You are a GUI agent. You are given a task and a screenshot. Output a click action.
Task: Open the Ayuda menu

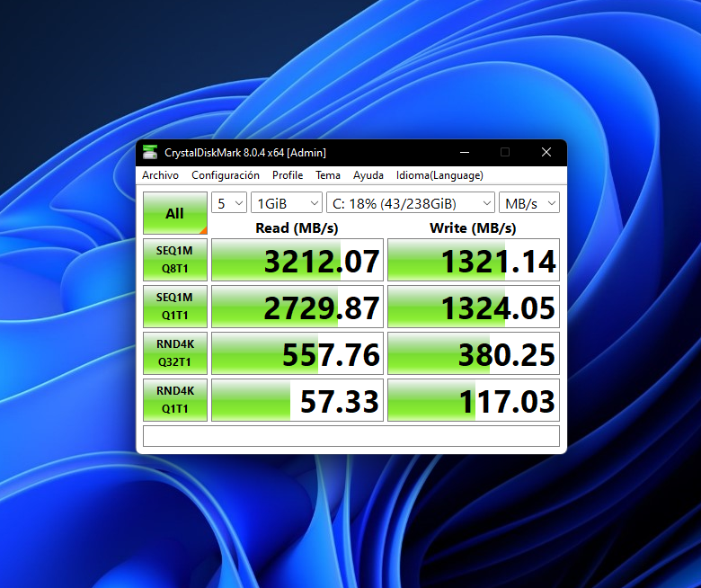(368, 175)
